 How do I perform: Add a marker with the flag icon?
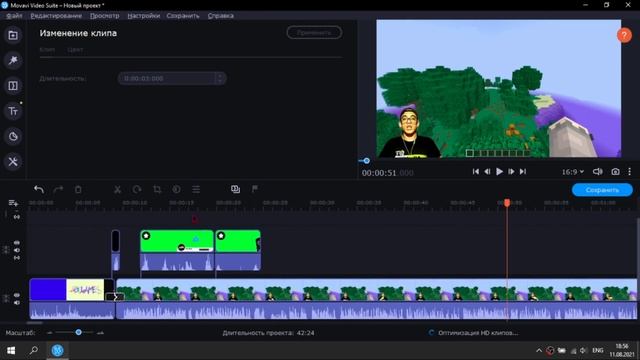click(255, 189)
